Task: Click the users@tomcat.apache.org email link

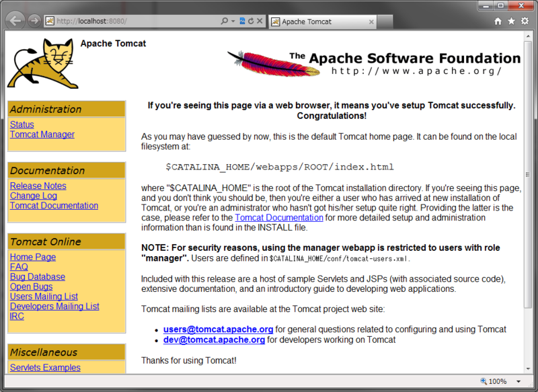Action: [218, 329]
